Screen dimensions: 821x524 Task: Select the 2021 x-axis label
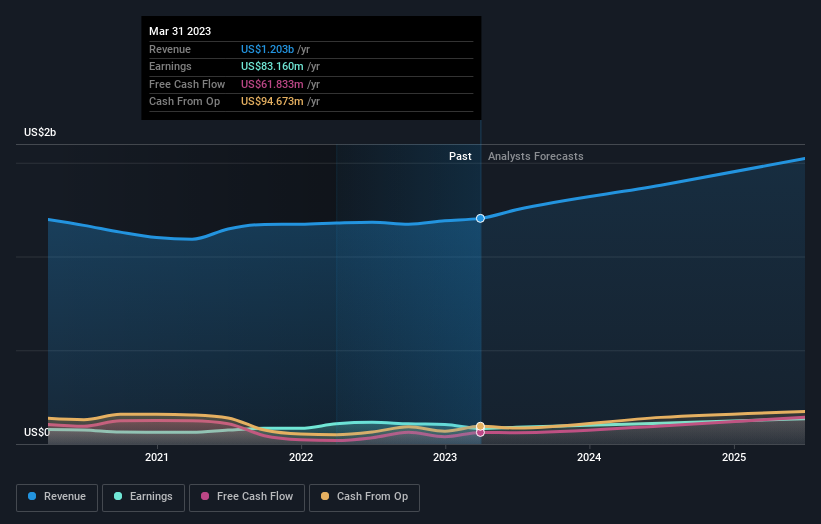pyautogui.click(x=157, y=458)
